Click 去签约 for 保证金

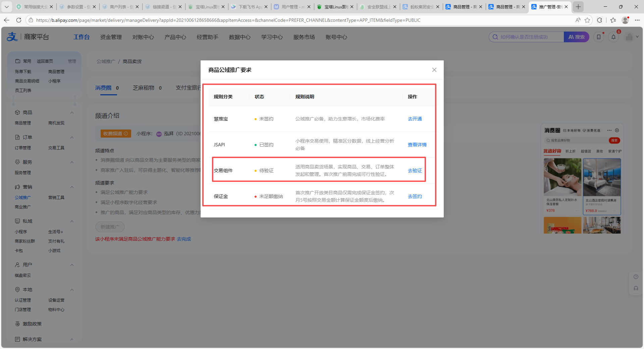[x=415, y=196]
